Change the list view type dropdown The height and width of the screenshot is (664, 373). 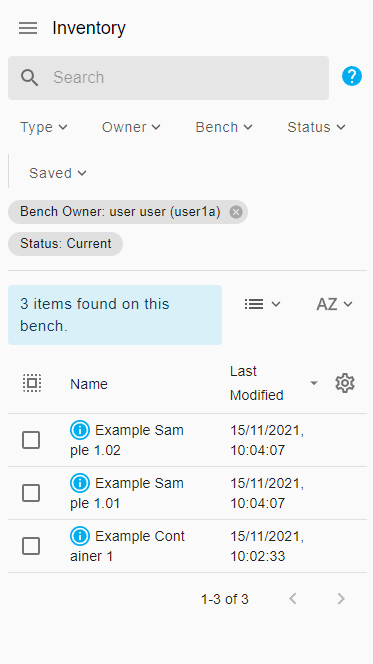pyautogui.click(x=262, y=304)
